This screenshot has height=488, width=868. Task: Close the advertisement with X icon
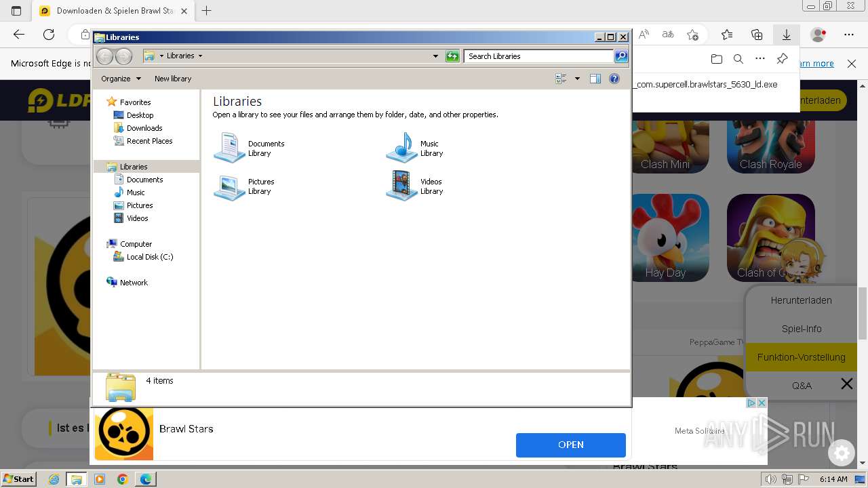762,403
